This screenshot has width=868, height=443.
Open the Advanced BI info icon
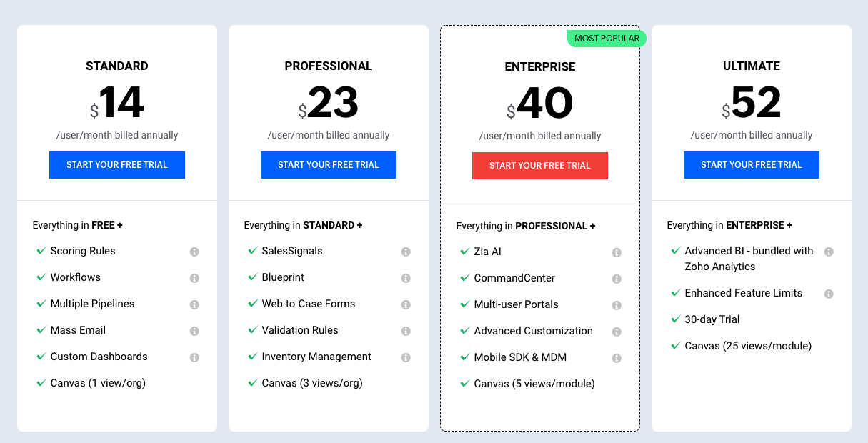pos(829,252)
